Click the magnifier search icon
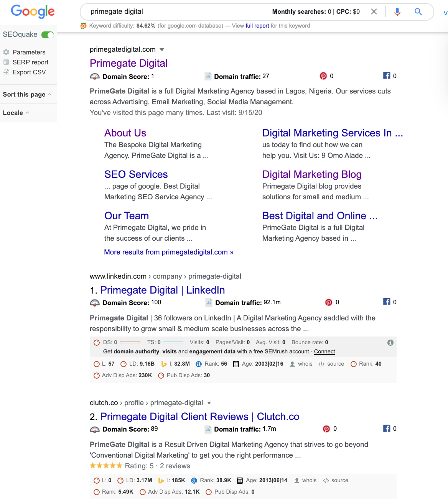 click(x=418, y=12)
